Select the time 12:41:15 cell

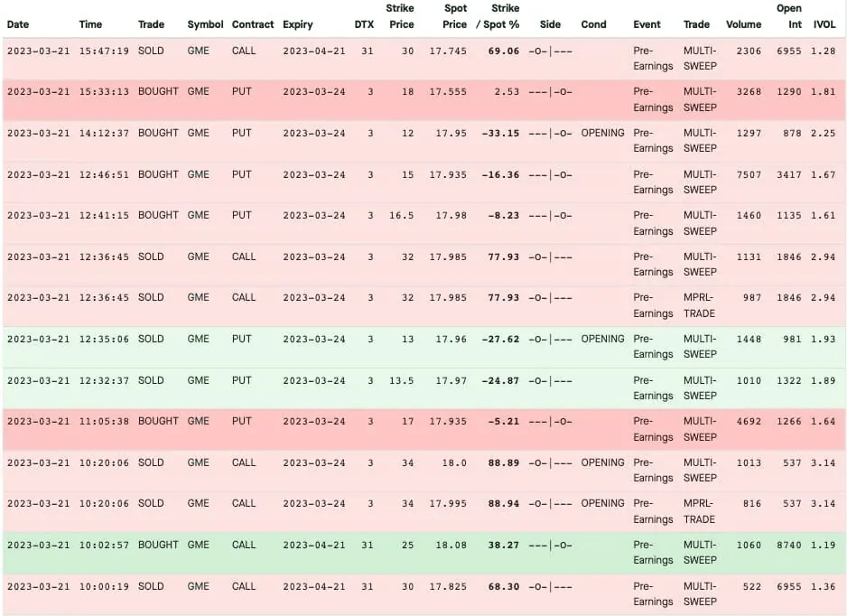[x=104, y=215]
